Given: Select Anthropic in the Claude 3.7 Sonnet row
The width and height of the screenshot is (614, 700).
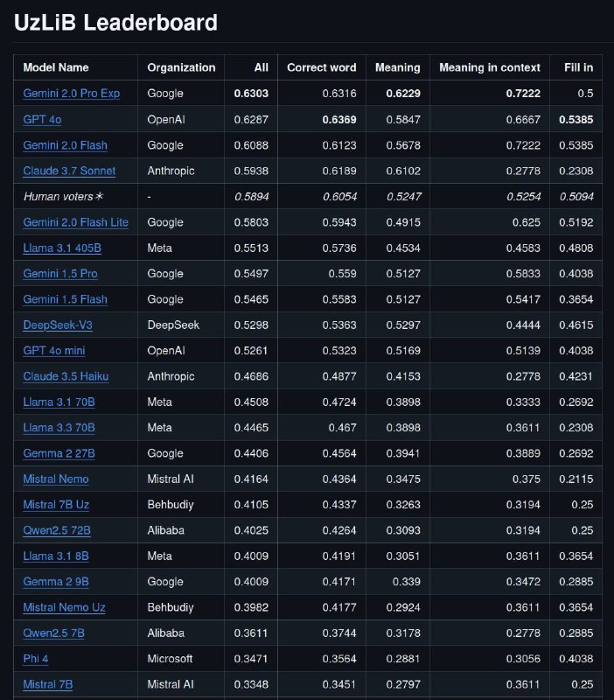Looking at the screenshot, I should click(x=171, y=171).
